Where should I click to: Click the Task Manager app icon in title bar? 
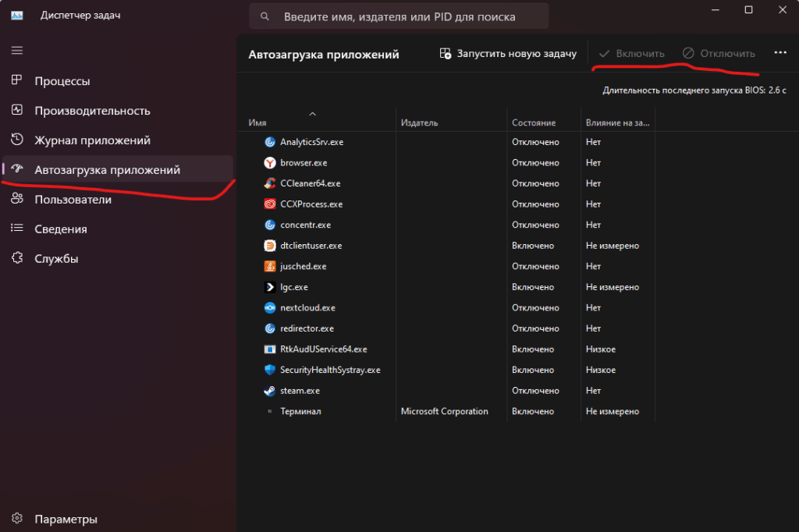click(x=17, y=16)
